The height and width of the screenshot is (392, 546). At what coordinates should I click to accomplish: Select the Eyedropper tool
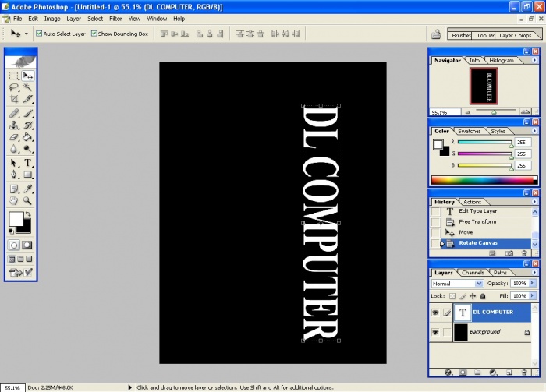[27, 189]
